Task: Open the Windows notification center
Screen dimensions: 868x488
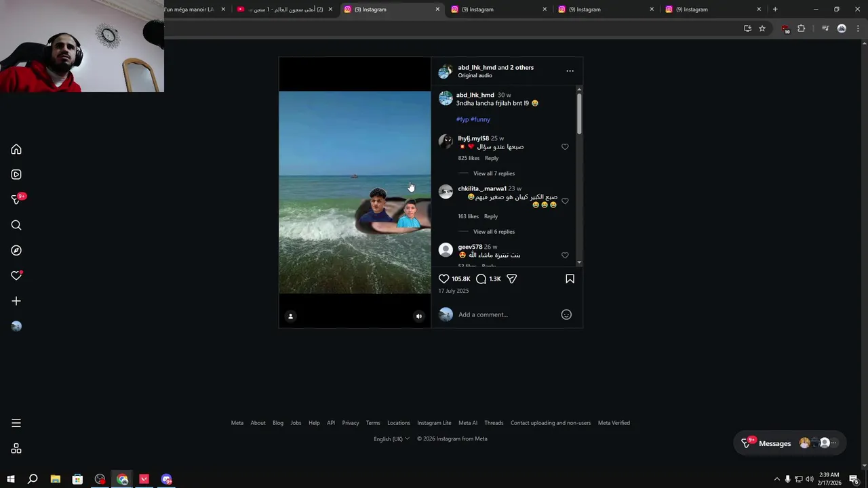Action: (x=854, y=479)
